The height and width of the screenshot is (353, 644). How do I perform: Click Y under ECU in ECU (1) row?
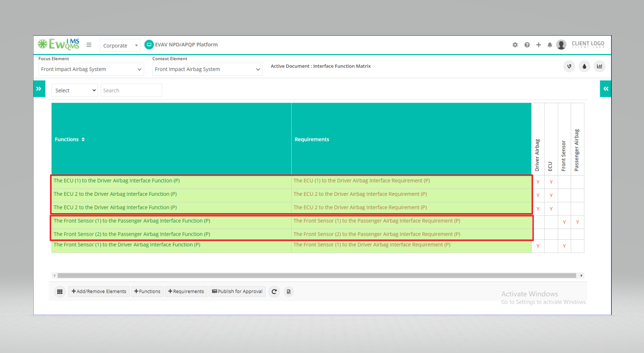[x=551, y=182]
